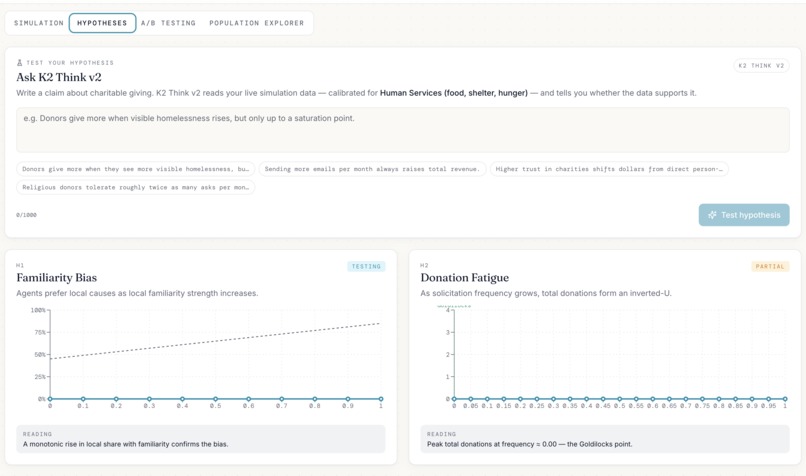Screen dimensions: 806x476
Task: Click Donation Fatigue data point at 1
Action: pos(785,399)
